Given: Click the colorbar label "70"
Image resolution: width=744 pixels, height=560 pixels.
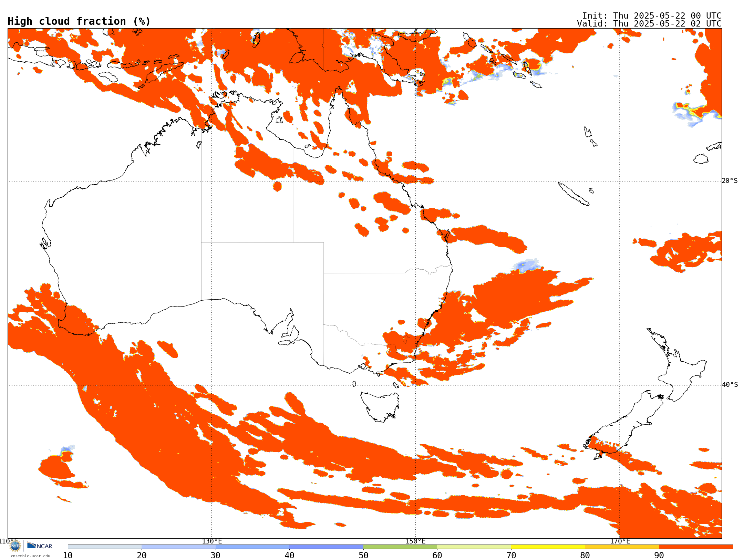Looking at the screenshot, I should 511,556.
